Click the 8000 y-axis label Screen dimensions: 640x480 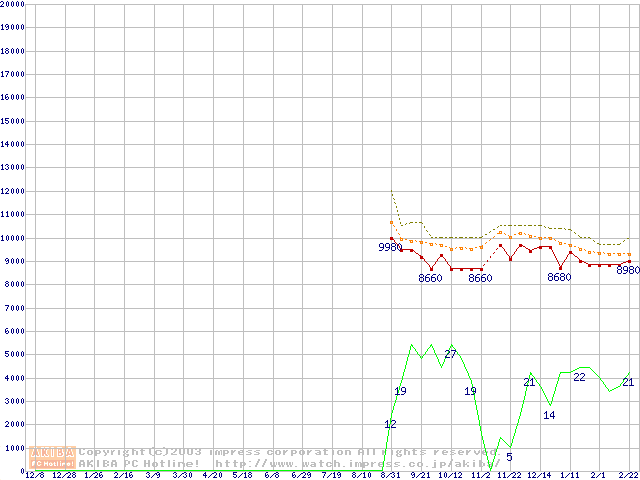14,284
